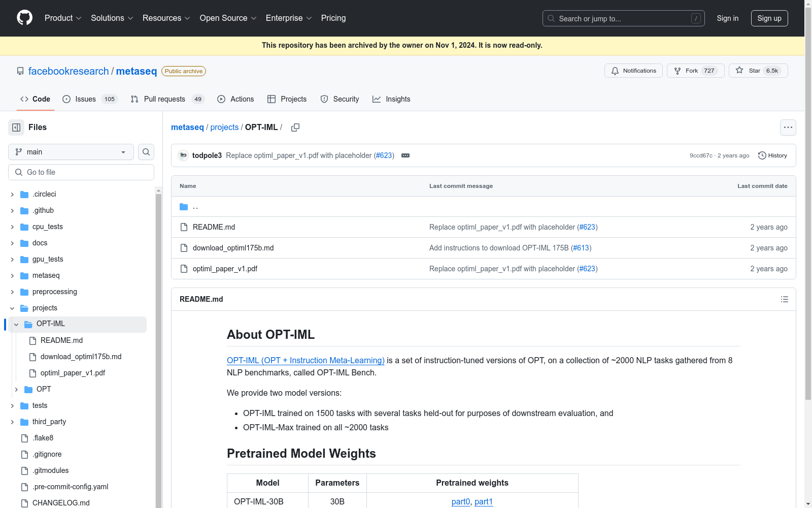Image resolution: width=812 pixels, height=508 pixels.
Task: Open the OPT-IML Instruction Meta-Learning link
Action: (306, 360)
